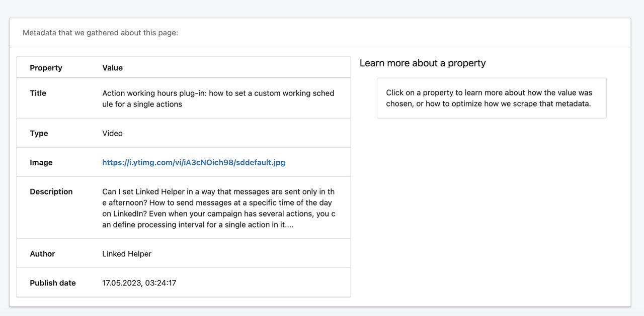Viewport: 644px width, 316px height.
Task: Click the Value column header
Action: (112, 67)
